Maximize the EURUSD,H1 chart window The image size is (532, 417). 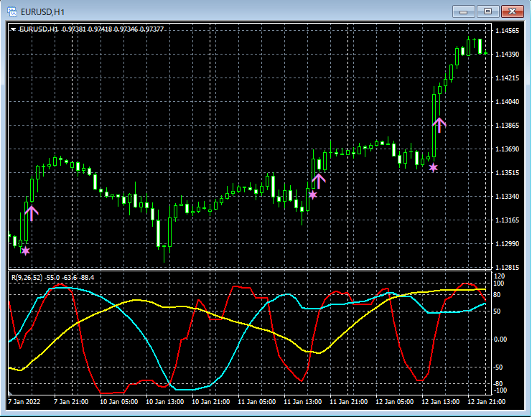pyautogui.click(x=487, y=11)
